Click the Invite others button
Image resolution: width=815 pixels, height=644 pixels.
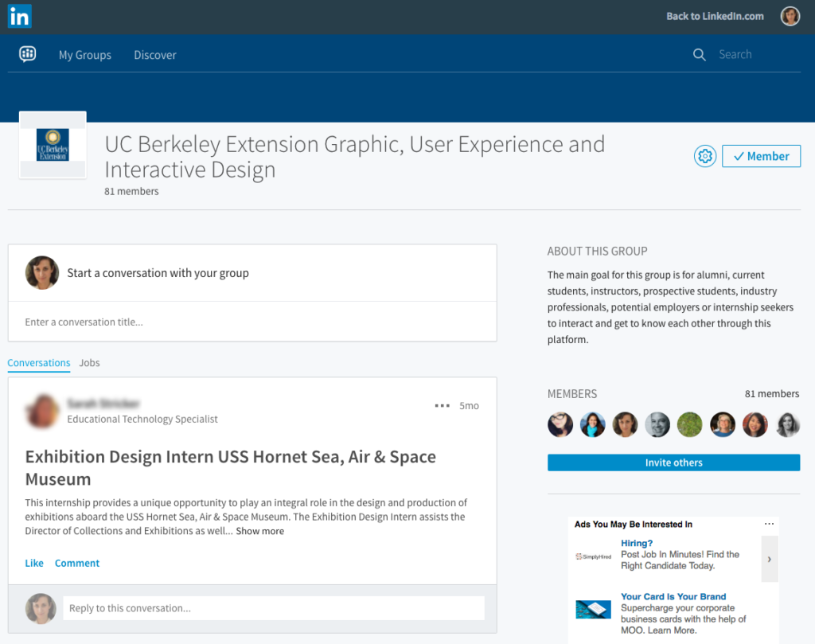[673, 463]
